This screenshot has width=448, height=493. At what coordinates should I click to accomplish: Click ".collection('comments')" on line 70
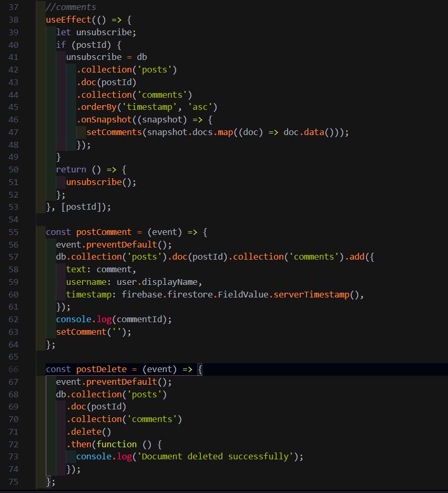(x=124, y=419)
